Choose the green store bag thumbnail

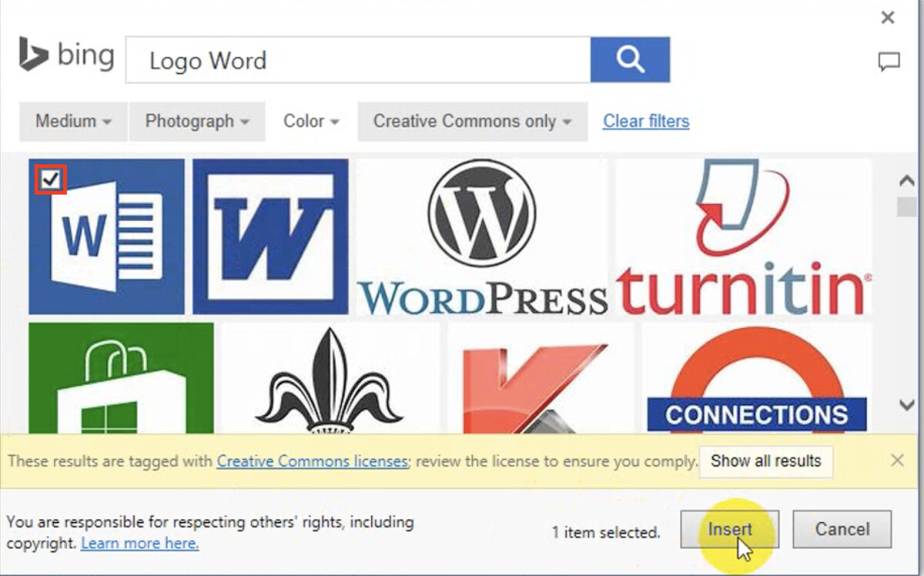click(x=121, y=377)
